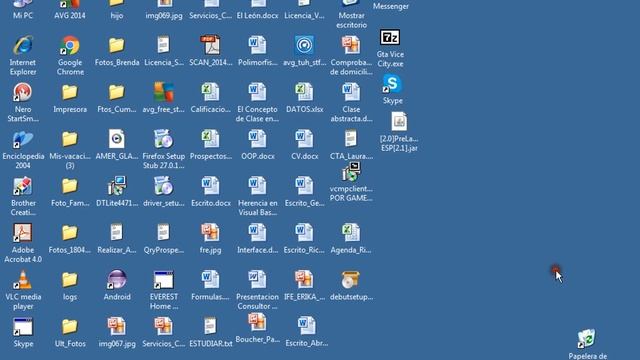Select the Interface.d Word document
Screen dimensions: 640x360
pyautogui.click(x=258, y=233)
